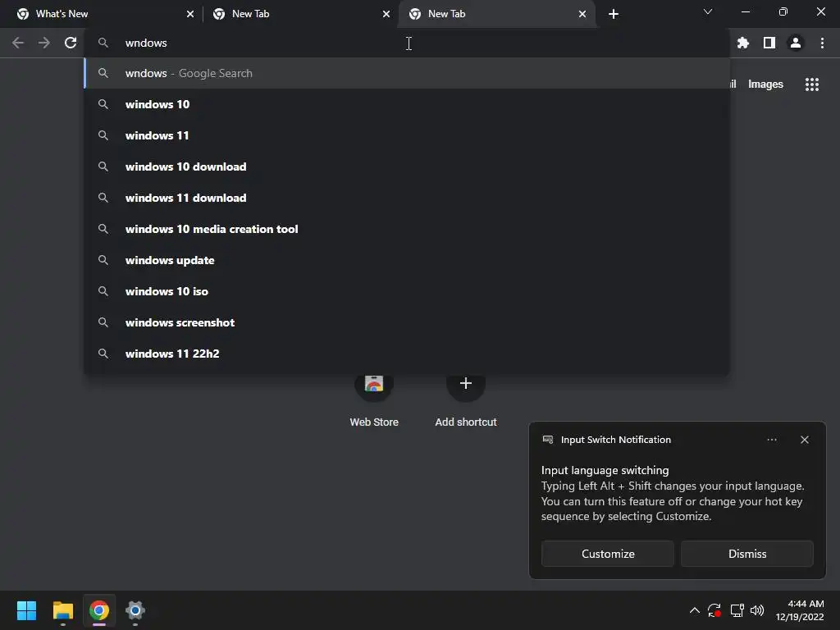Image resolution: width=840 pixels, height=630 pixels.
Task: Close the active New Tab
Action: click(582, 14)
